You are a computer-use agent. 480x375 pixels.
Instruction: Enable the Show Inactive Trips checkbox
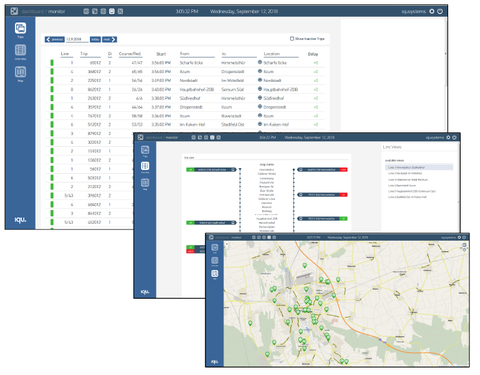tap(292, 39)
